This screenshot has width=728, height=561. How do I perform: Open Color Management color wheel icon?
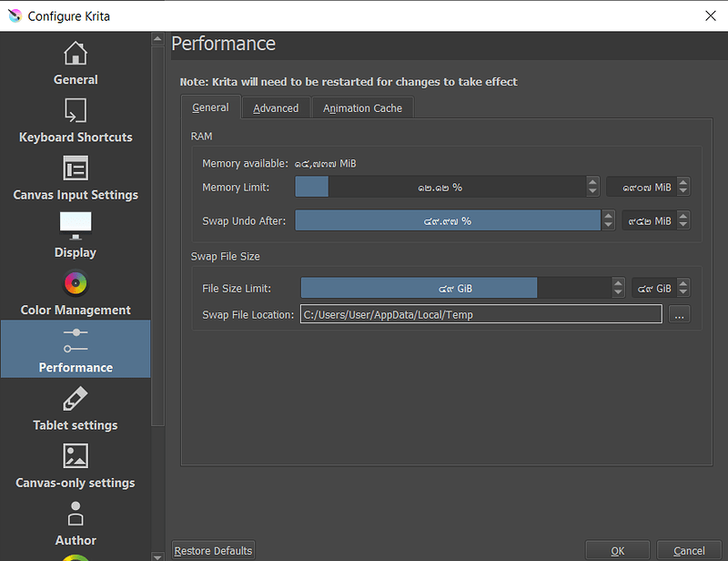coord(76,283)
